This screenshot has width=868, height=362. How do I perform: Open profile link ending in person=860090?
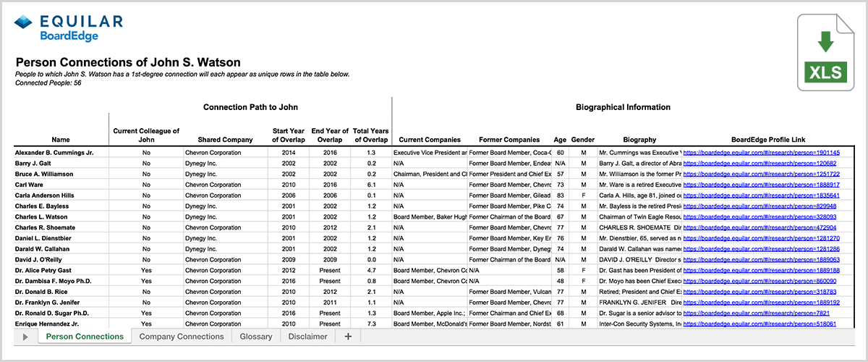click(759, 281)
